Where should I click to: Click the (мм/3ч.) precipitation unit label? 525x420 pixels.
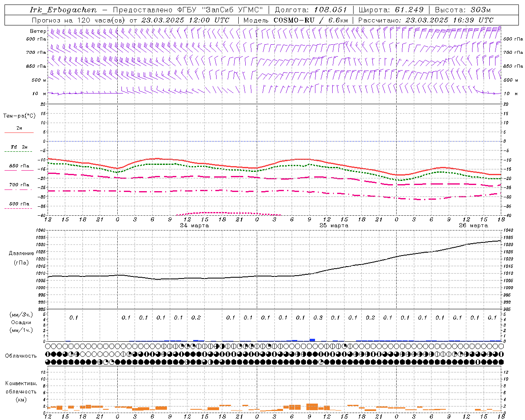tap(21, 315)
